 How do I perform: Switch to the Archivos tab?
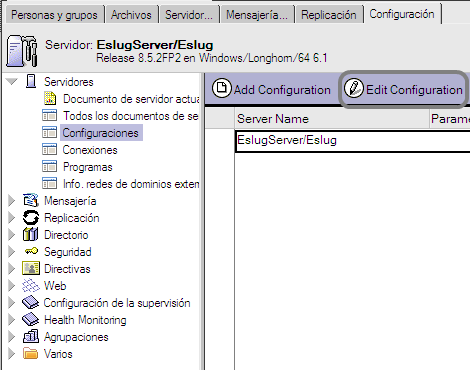coord(131,15)
